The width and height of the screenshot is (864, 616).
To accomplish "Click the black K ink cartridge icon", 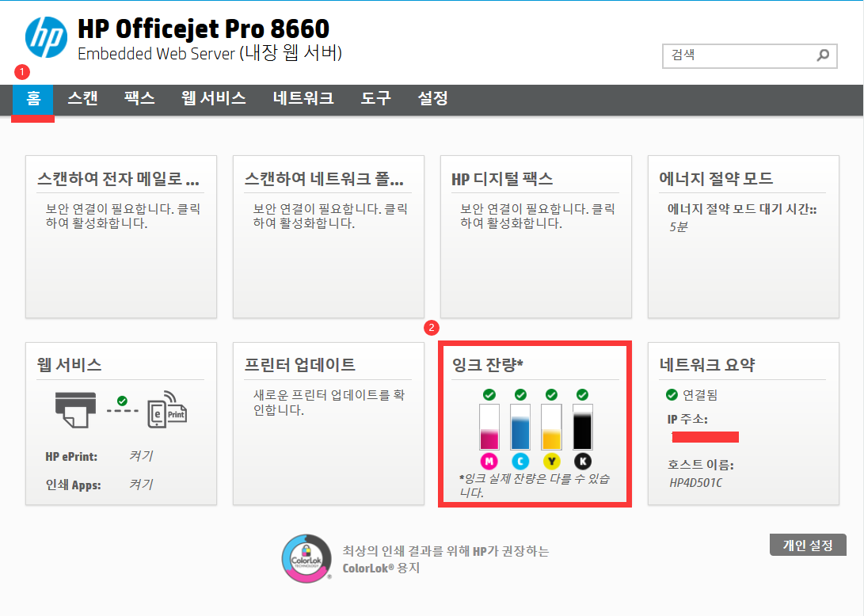I will (x=582, y=461).
